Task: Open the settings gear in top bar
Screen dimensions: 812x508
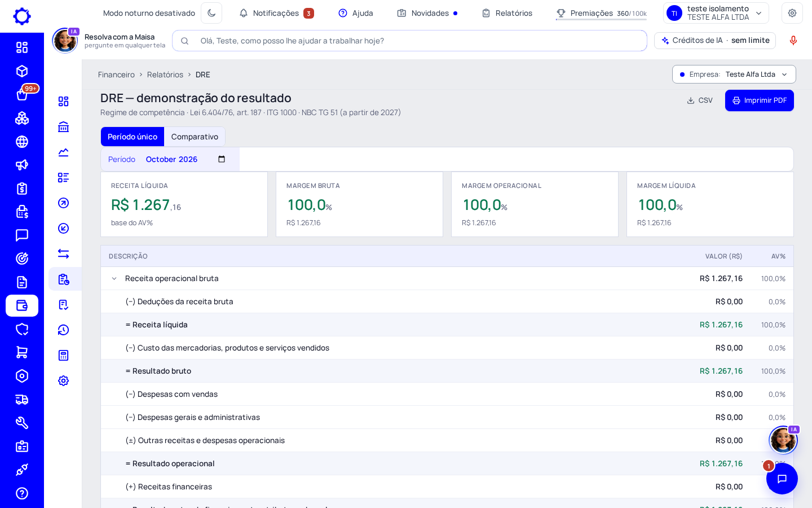Action: [x=792, y=13]
